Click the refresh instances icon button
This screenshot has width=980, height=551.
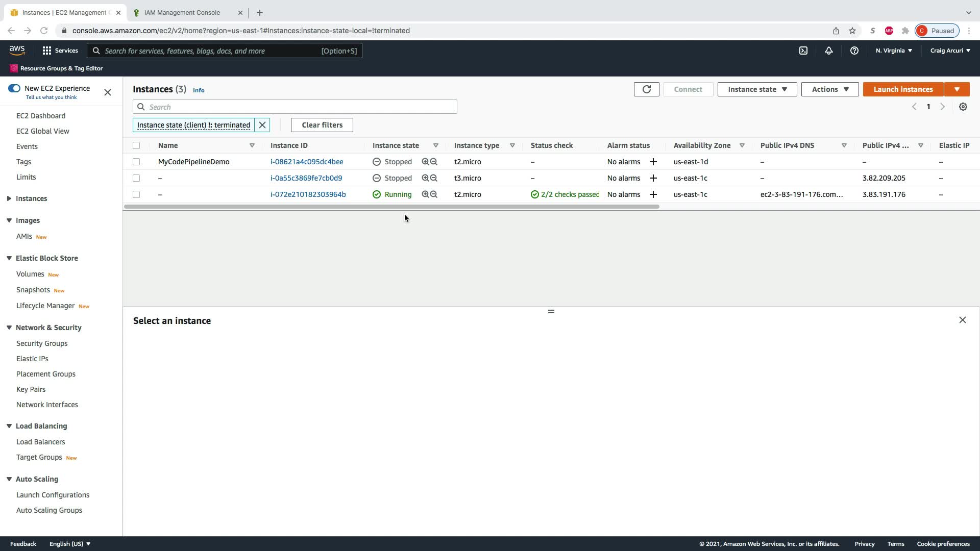646,89
